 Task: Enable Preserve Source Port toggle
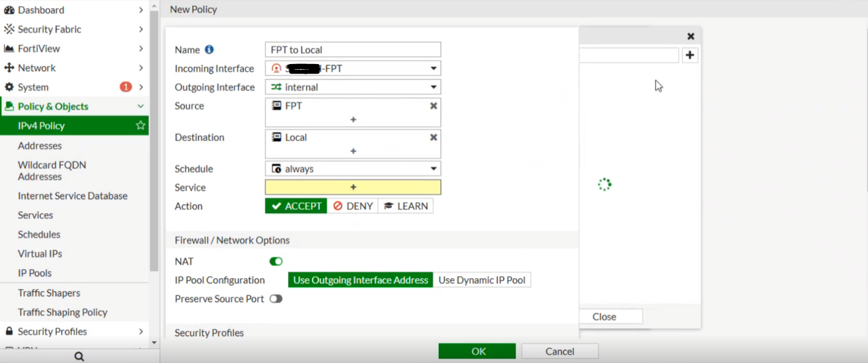coord(276,299)
